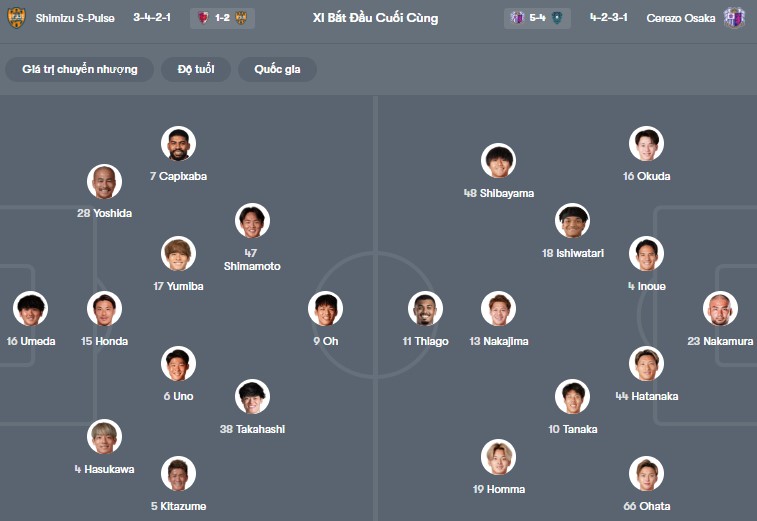The height and width of the screenshot is (521, 757).
Task: Open 13 Nakajima's player profile photo
Action: point(499,309)
